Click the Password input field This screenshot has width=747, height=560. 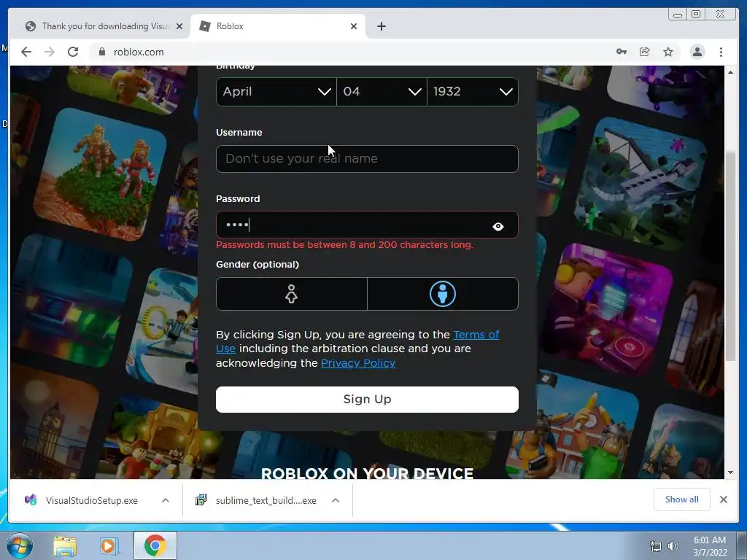pos(367,225)
